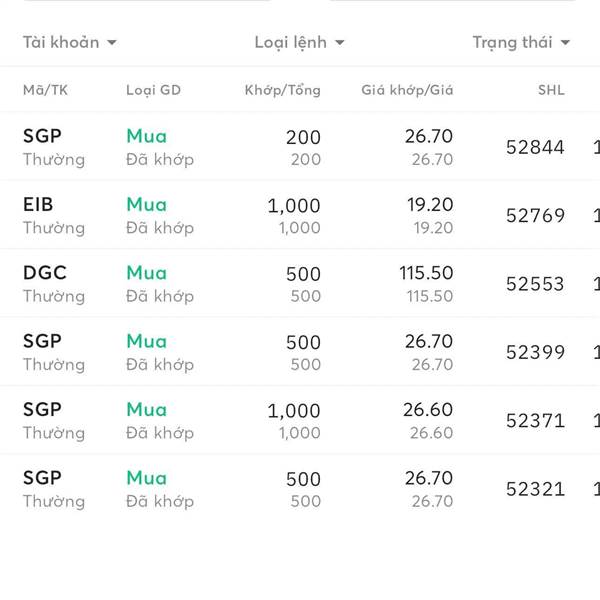
Task: Tap the Giá khớp/Giá column header
Action: (x=407, y=90)
